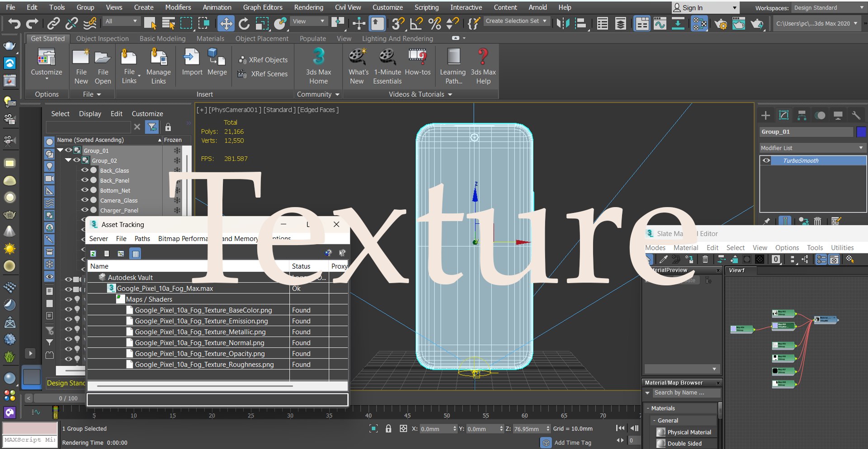Click Asset Tracking refresh icon
Screen dimensions: 868x449
(93, 254)
